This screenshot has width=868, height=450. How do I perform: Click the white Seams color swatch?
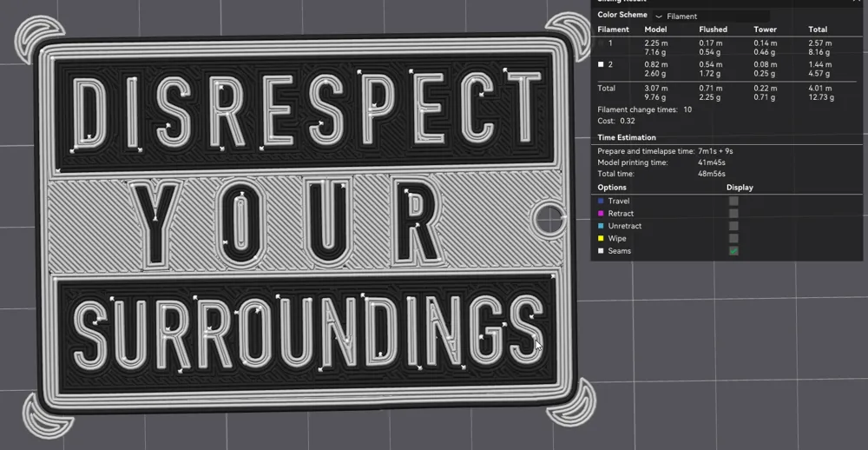(x=601, y=251)
